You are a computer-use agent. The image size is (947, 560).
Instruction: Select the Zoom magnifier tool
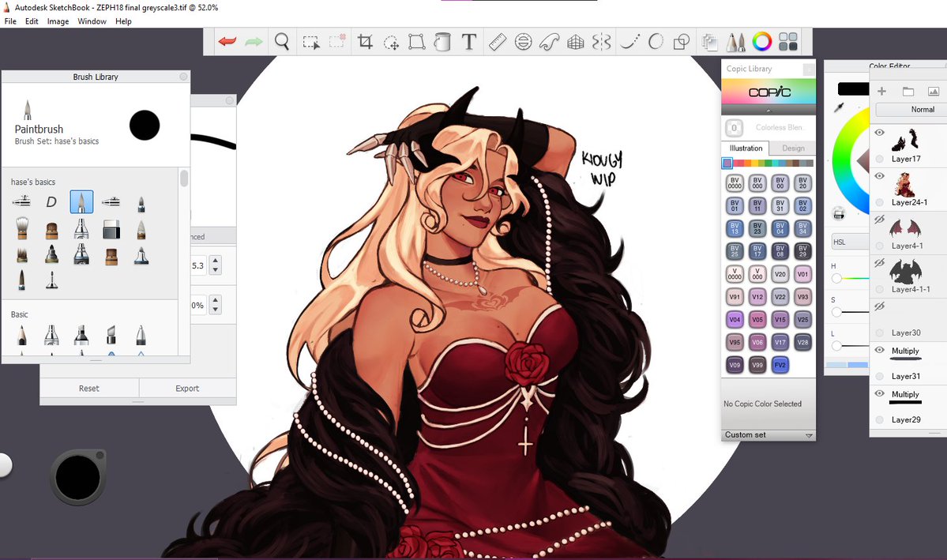point(282,42)
